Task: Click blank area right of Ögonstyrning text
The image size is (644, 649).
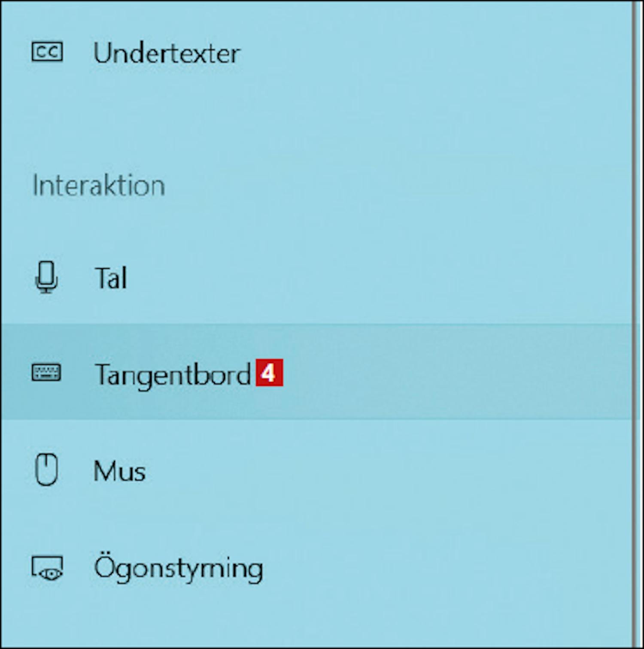Action: [447, 568]
